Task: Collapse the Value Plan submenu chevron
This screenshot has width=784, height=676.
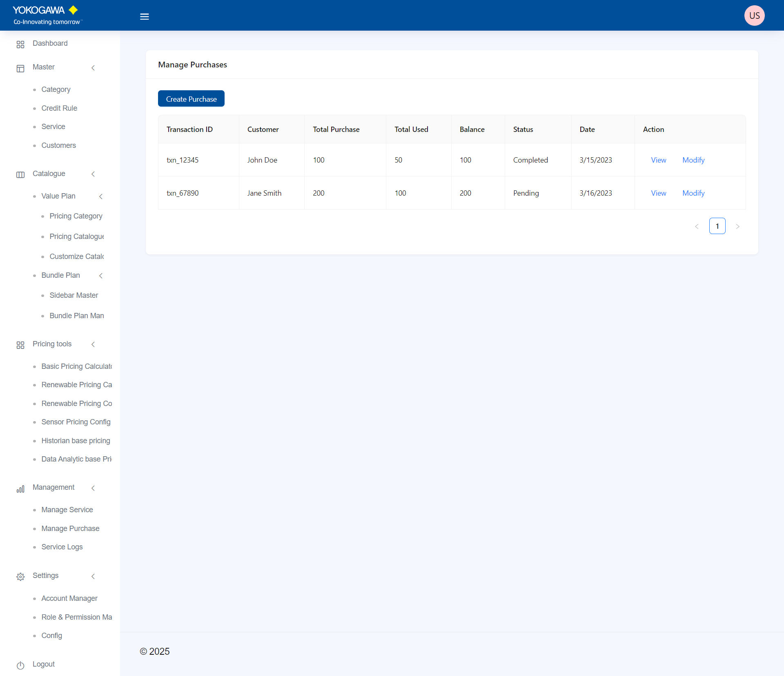Action: tap(101, 196)
